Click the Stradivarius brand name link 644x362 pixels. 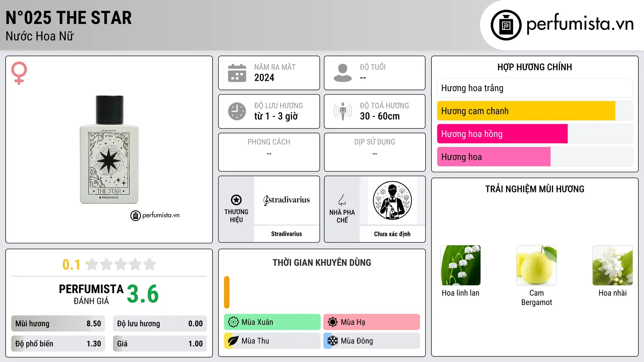(x=286, y=234)
